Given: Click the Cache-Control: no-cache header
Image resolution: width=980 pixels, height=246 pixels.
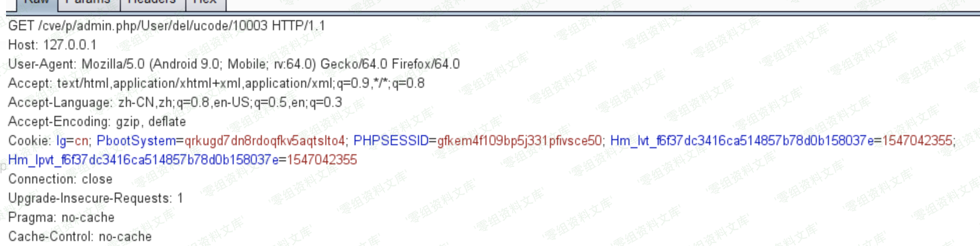Looking at the screenshot, I should pos(80,236).
